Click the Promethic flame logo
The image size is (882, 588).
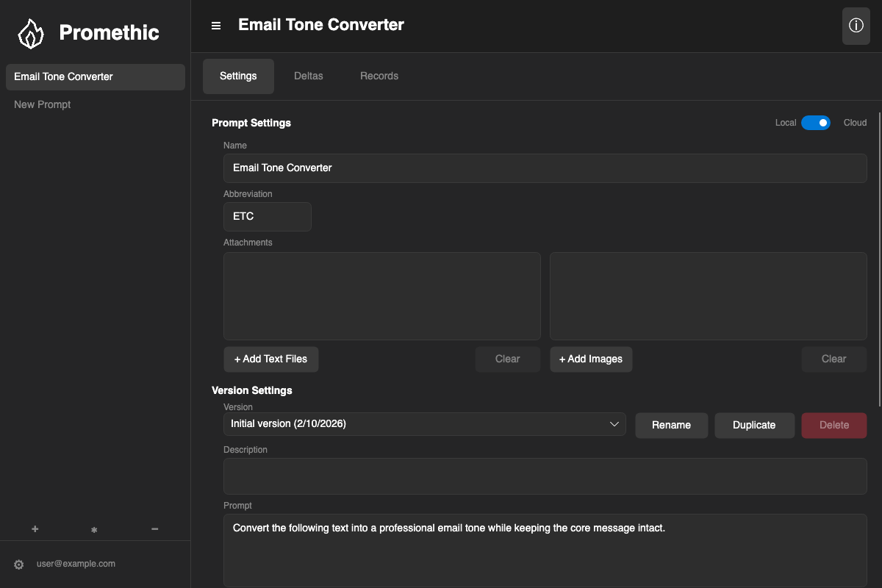(30, 32)
